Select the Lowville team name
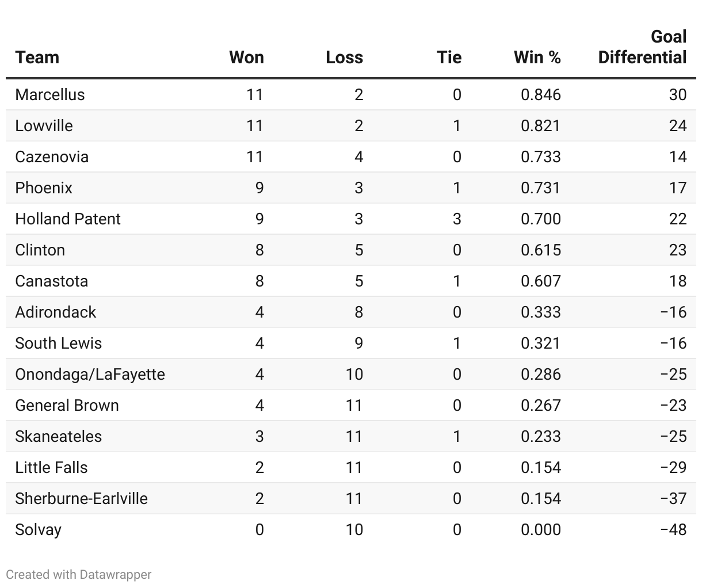Screen dimensions: 702x588 (44, 126)
